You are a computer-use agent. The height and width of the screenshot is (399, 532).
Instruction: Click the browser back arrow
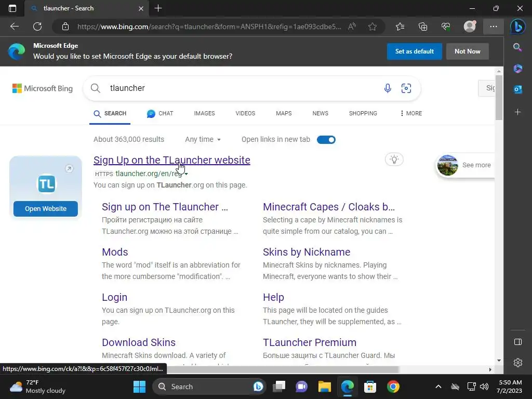[x=15, y=26]
